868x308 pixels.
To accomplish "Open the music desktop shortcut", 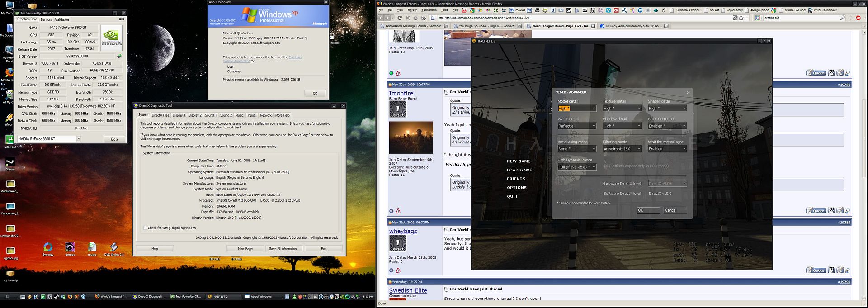I will click(92, 249).
